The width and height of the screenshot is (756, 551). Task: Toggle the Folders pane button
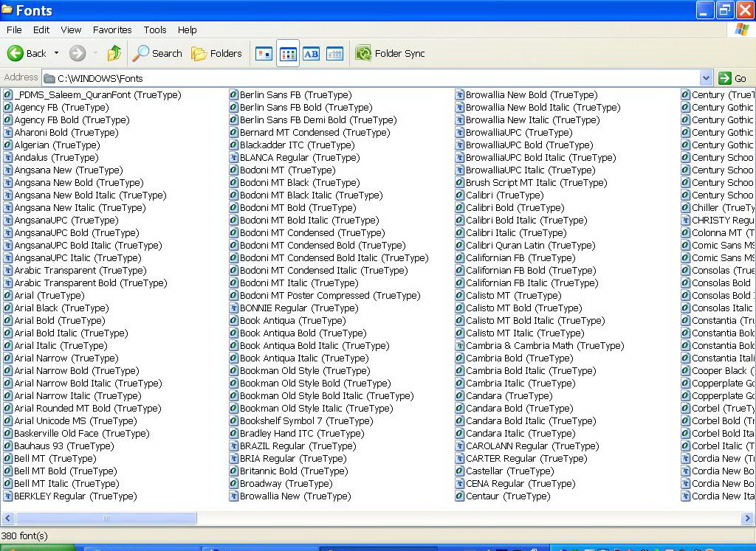[216, 53]
